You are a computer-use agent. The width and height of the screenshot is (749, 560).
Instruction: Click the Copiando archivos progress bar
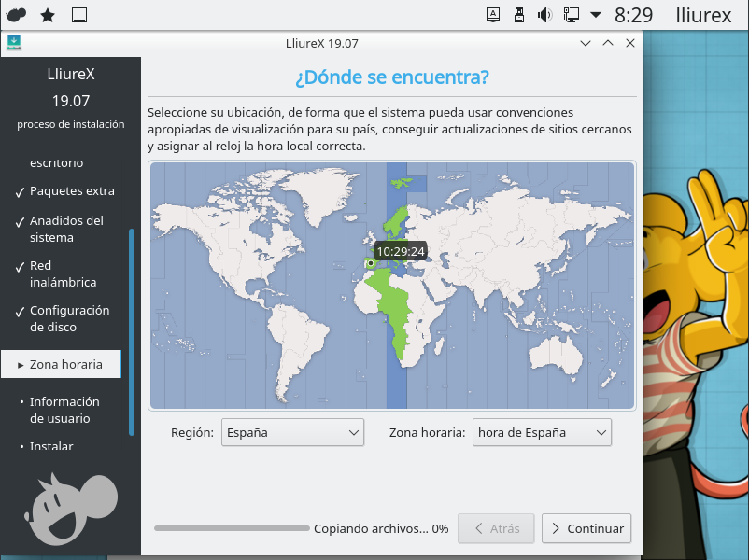tap(232, 528)
